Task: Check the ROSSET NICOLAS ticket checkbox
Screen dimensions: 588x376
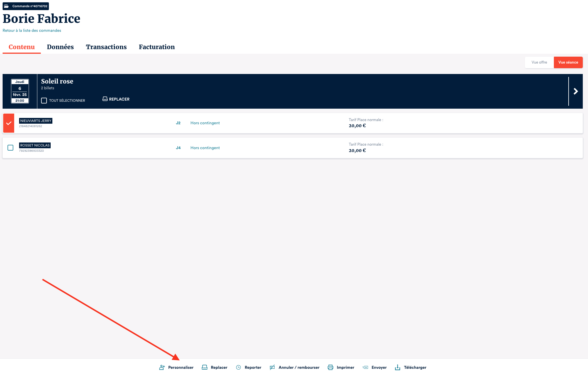Action: point(10,148)
